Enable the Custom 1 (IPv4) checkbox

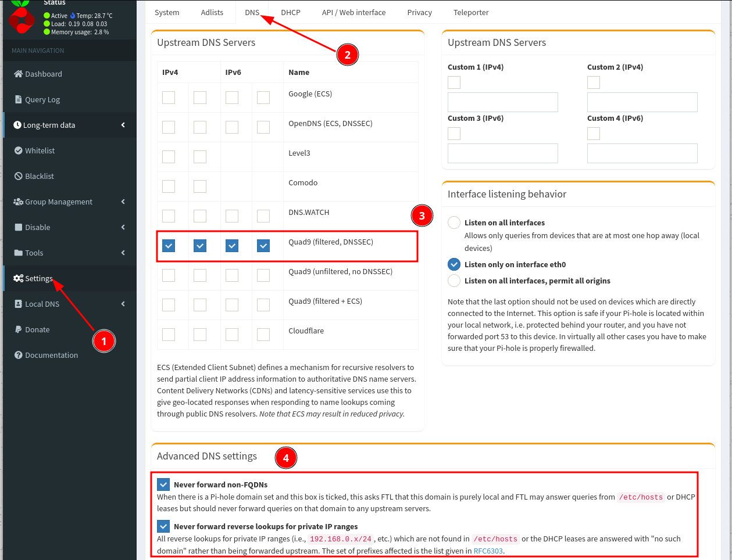click(x=454, y=82)
